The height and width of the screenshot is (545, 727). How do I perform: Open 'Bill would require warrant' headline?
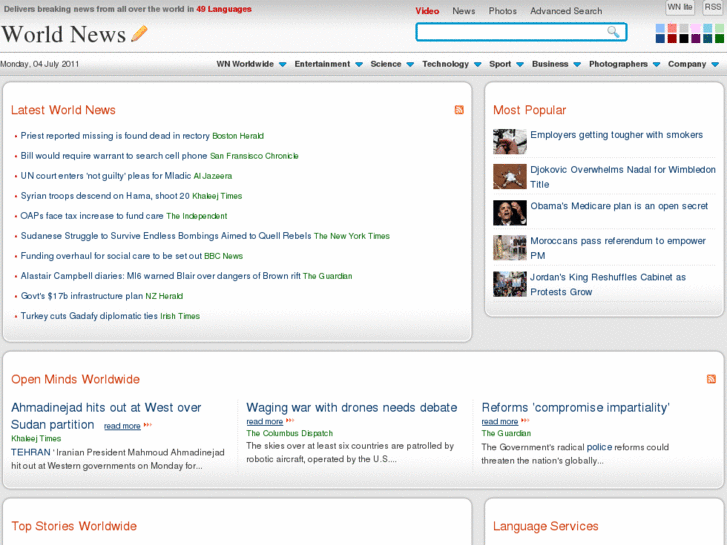point(114,156)
